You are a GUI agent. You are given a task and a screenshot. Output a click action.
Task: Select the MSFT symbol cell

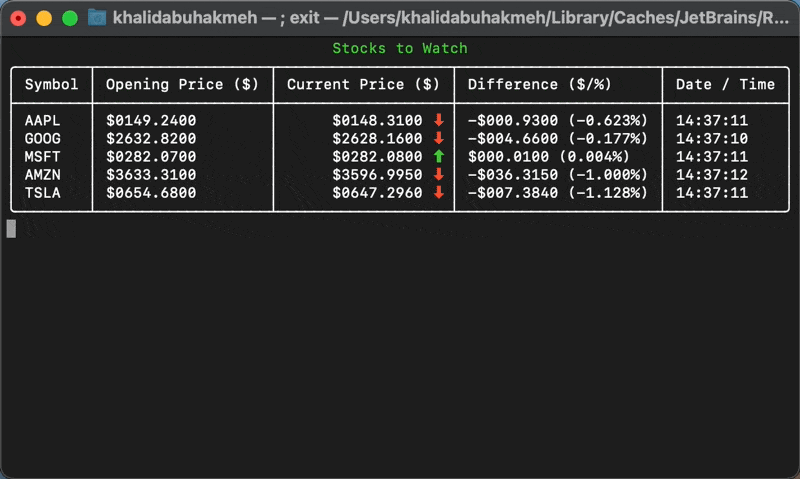(42, 157)
